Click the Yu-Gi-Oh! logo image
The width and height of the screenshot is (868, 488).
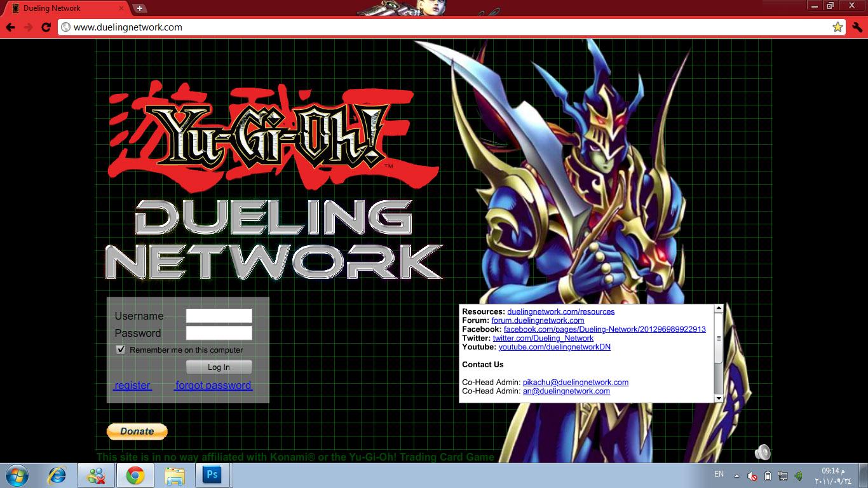click(273, 136)
